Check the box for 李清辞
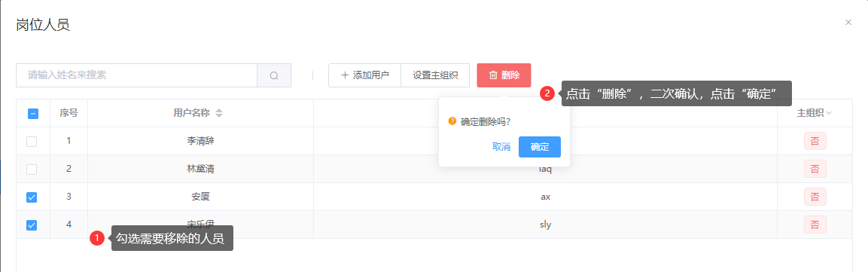Image resolution: width=868 pixels, height=272 pixels. [x=32, y=141]
